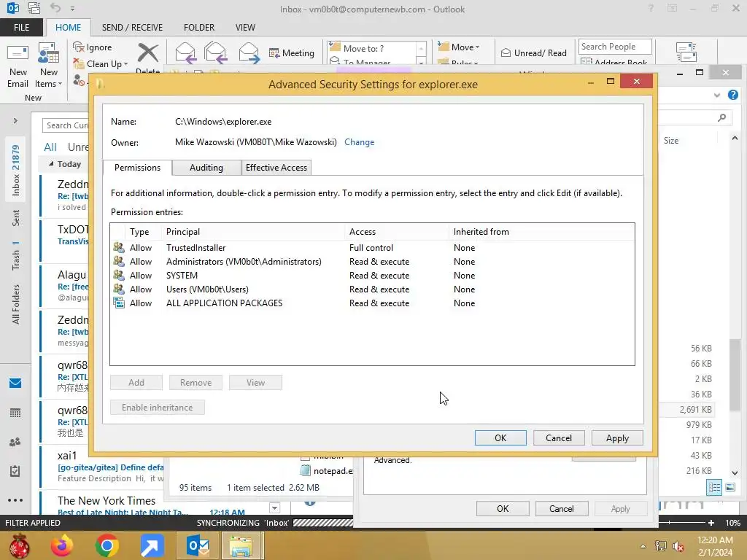Switch to People view icon
Viewport: 747px width, 560px height.
[x=15, y=442]
